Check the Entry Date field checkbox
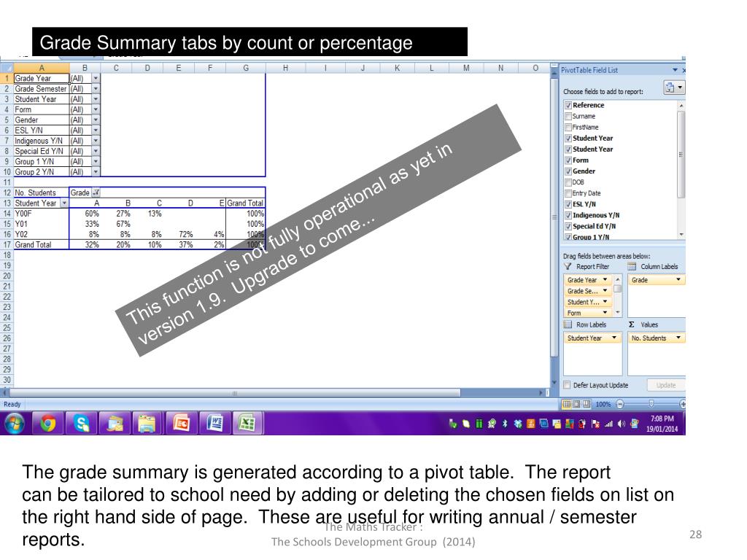Screen dimensions: 747x560 pyautogui.click(x=568, y=193)
